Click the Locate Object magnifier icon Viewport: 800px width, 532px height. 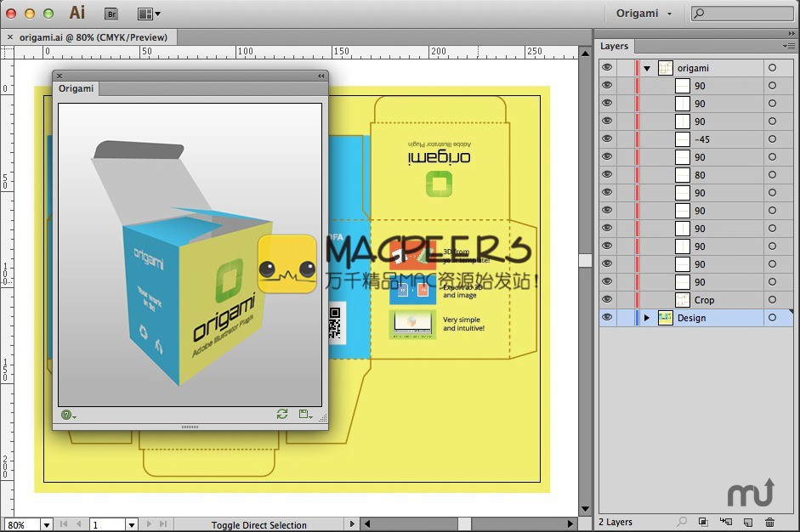[x=682, y=522]
